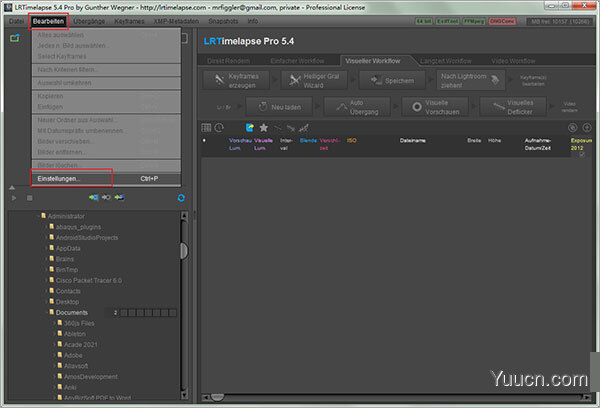Click the Keyframes erzeugen button
Image resolution: width=600 pixels, height=408 pixels.
236,80
